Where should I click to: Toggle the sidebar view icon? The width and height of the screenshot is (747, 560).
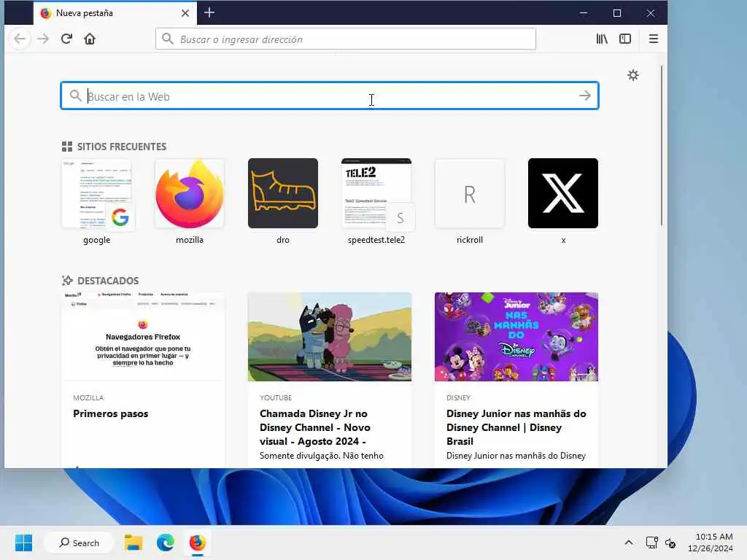(x=625, y=39)
